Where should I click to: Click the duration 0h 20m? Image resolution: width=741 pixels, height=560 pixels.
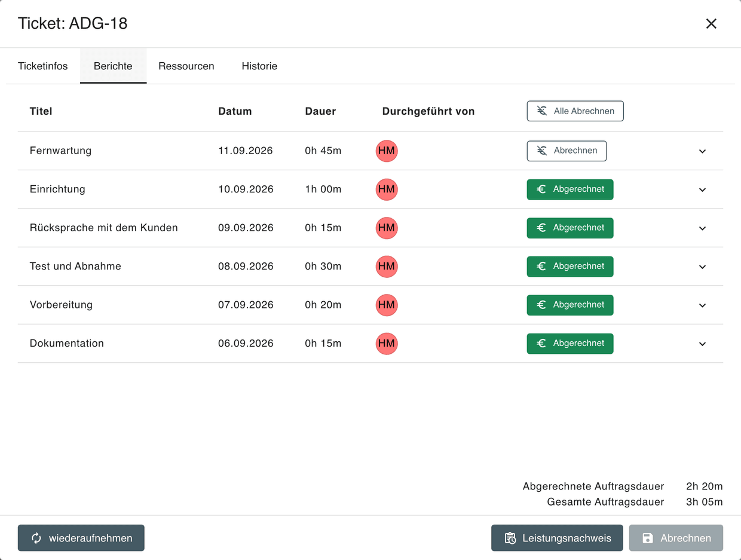pos(323,305)
